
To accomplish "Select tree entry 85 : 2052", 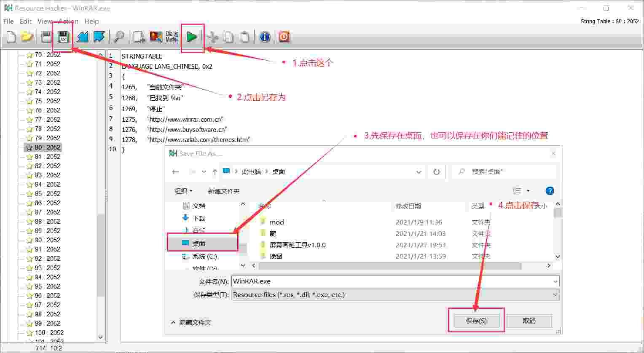I will pos(47,194).
